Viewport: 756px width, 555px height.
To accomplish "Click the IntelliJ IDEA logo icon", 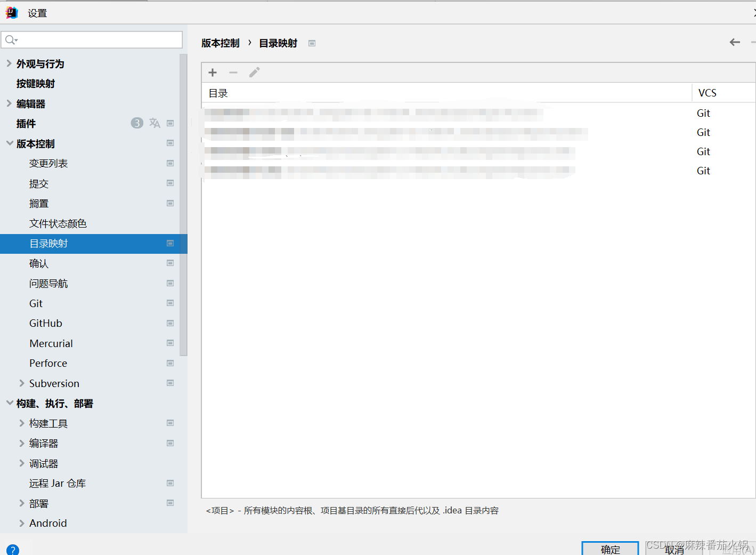I will pyautogui.click(x=11, y=12).
